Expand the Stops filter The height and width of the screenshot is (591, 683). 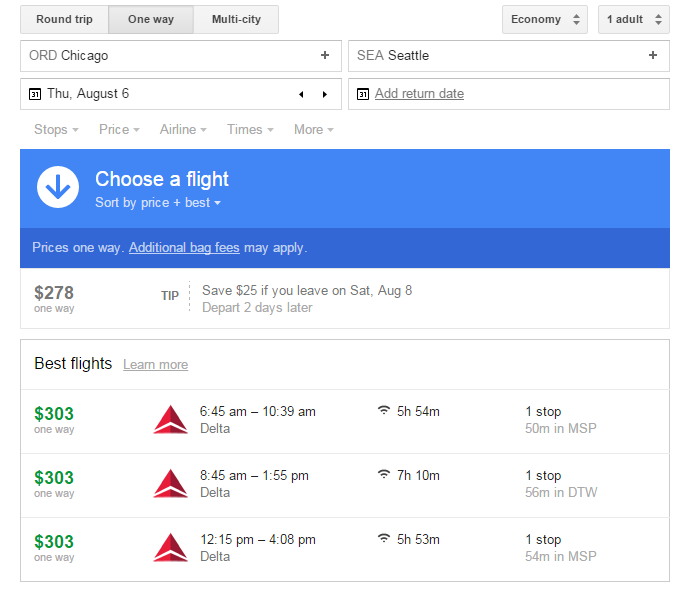click(56, 130)
